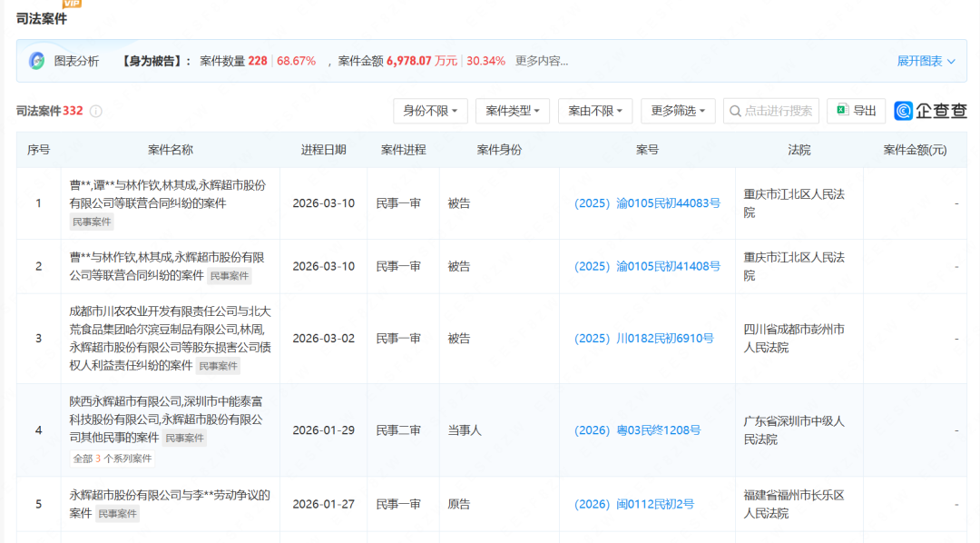Viewport: 980px width, 543px height.
Task: Click 更多内容 link in analysis bar
Action: click(x=542, y=61)
